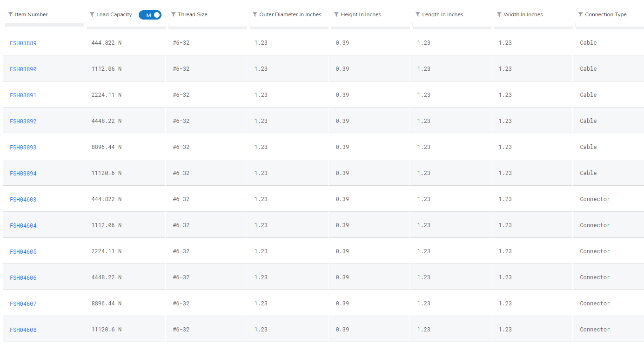This screenshot has width=644, height=344.
Task: Click the Width In Inches header
Action: click(523, 14)
